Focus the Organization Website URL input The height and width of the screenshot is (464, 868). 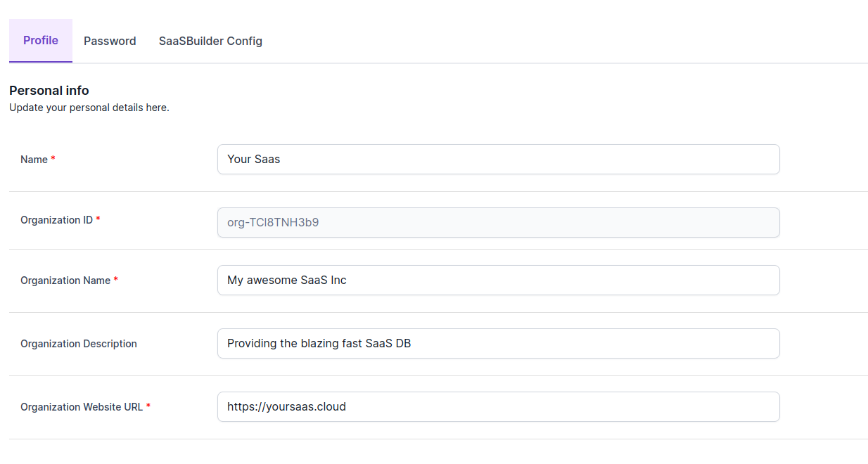[498, 407]
